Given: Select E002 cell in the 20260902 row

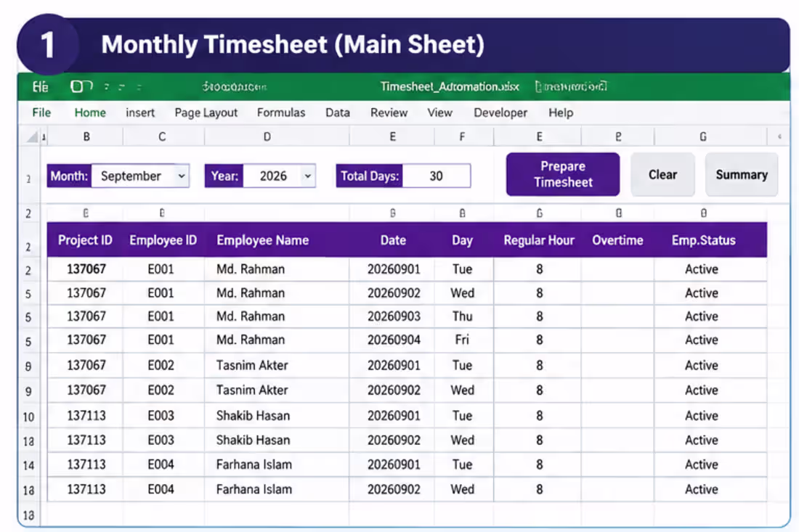Looking at the screenshot, I should pos(163,390).
